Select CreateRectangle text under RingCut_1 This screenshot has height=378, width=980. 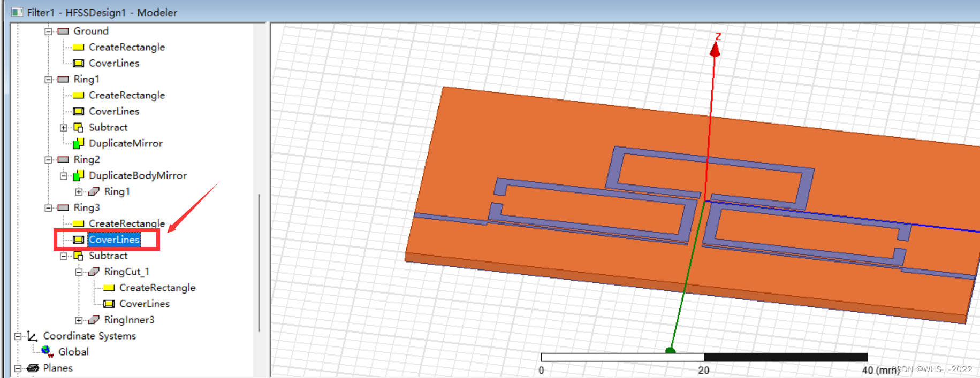tap(157, 288)
